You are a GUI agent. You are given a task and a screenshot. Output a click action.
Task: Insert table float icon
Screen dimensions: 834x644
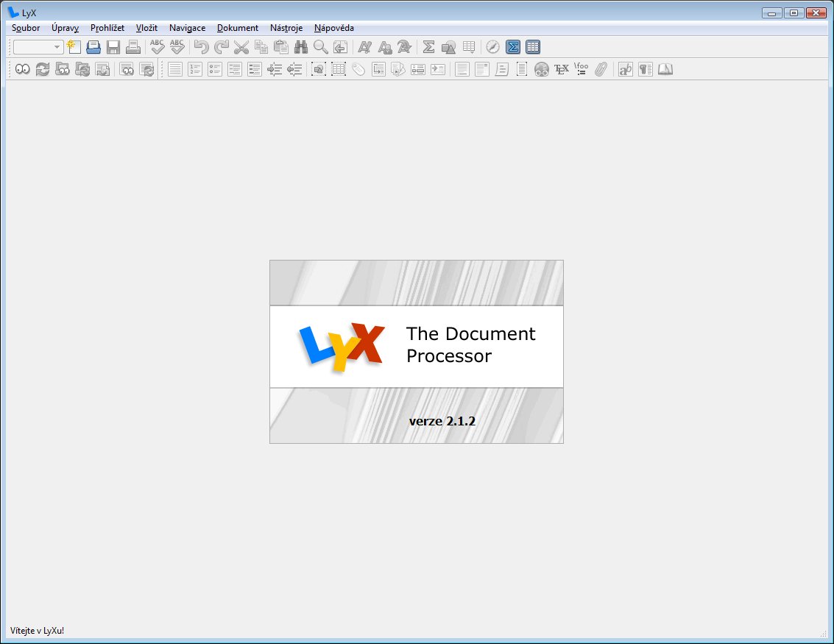(x=339, y=69)
